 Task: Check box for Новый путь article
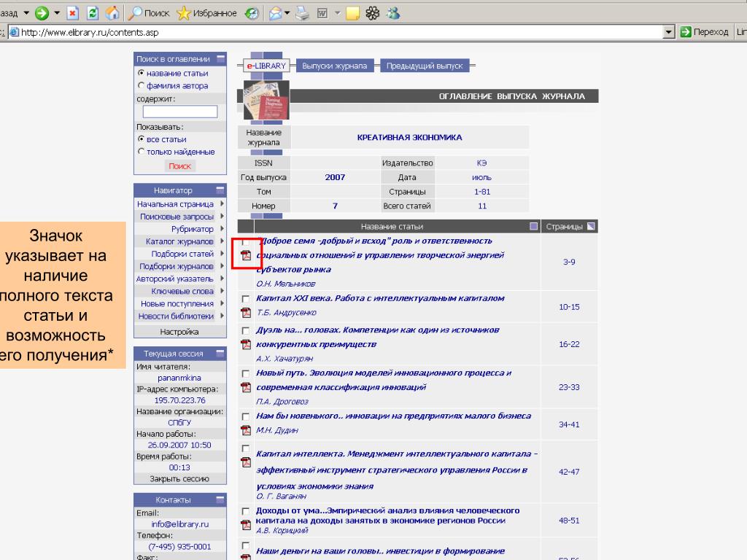click(245, 374)
